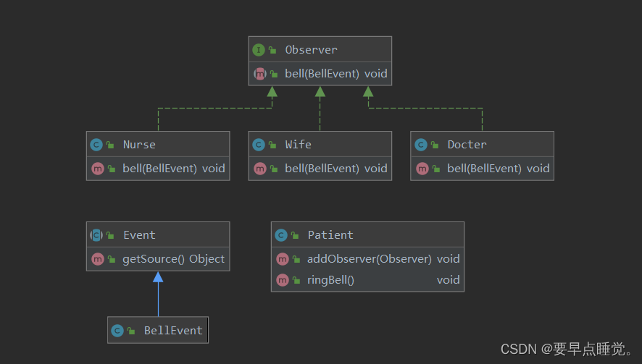Select the Observer interface node title

pyautogui.click(x=311, y=50)
